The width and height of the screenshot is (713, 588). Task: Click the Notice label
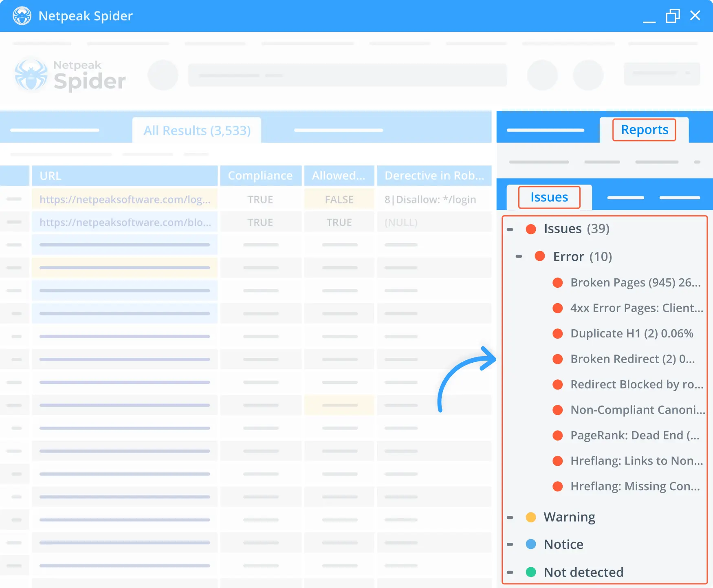pos(563,544)
